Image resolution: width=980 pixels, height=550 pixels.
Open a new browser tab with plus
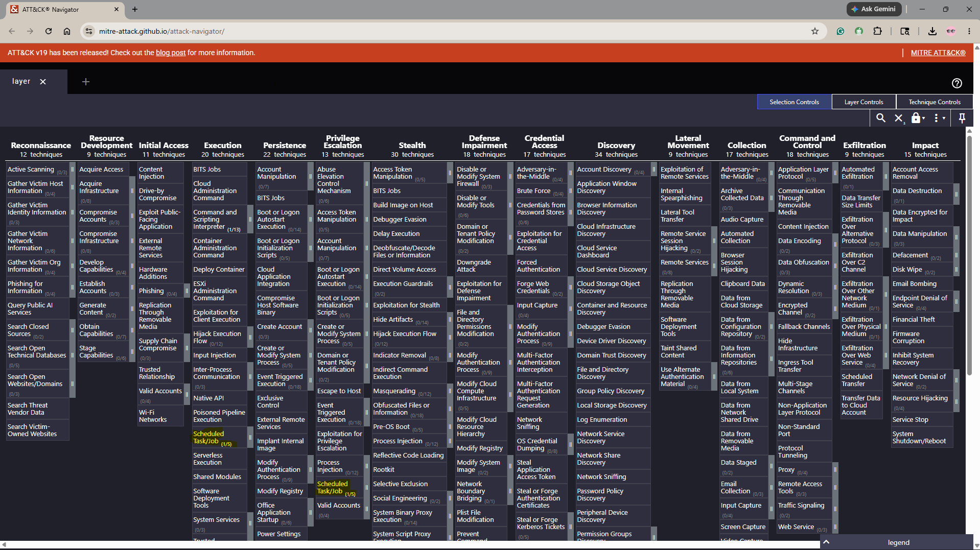135,9
